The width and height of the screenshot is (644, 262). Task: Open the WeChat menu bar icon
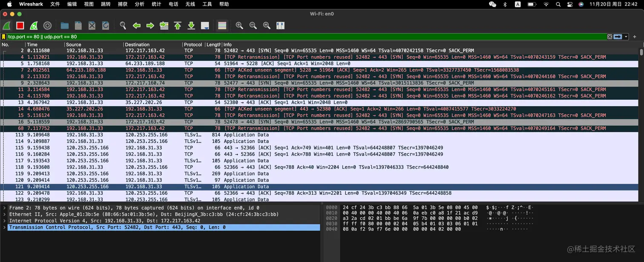tap(493, 4)
